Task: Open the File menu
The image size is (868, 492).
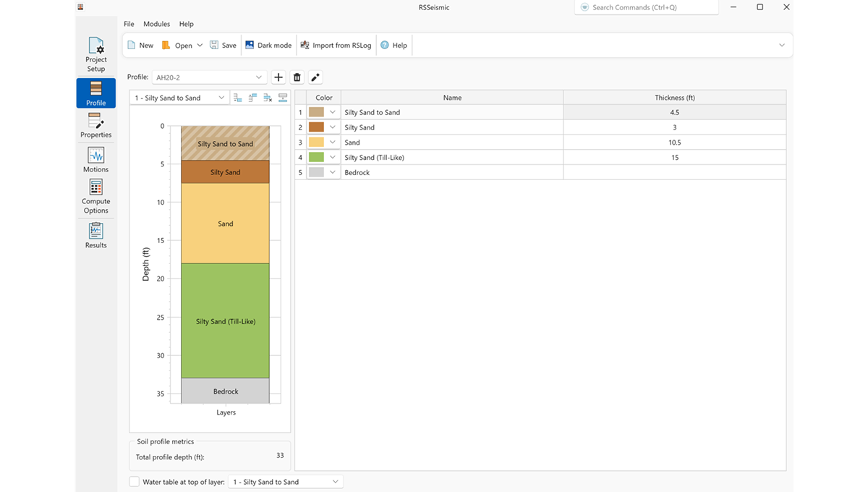Action: (x=129, y=24)
